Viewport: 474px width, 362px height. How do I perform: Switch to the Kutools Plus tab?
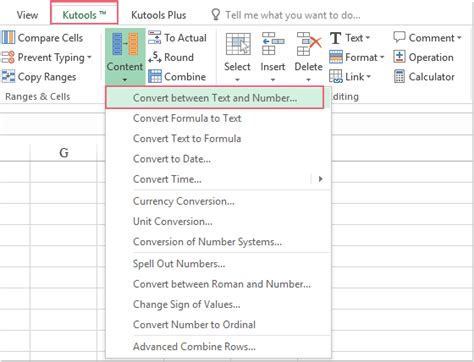coord(159,15)
